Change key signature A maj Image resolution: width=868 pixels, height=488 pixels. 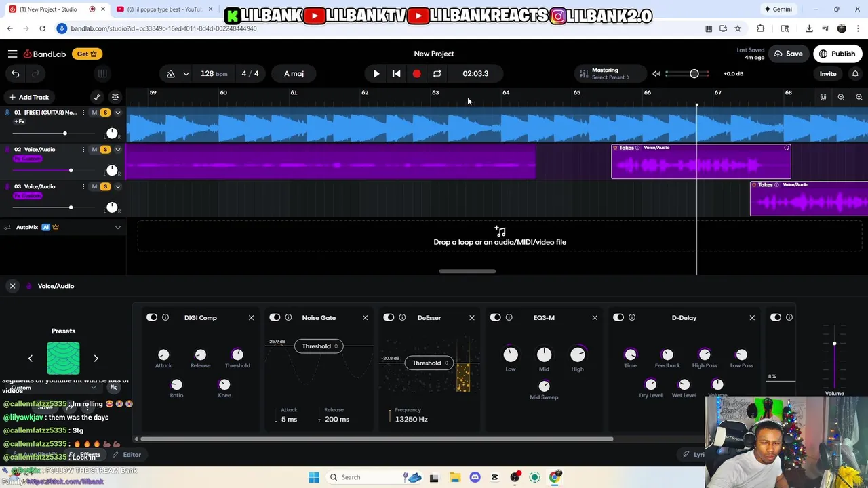[294, 73]
